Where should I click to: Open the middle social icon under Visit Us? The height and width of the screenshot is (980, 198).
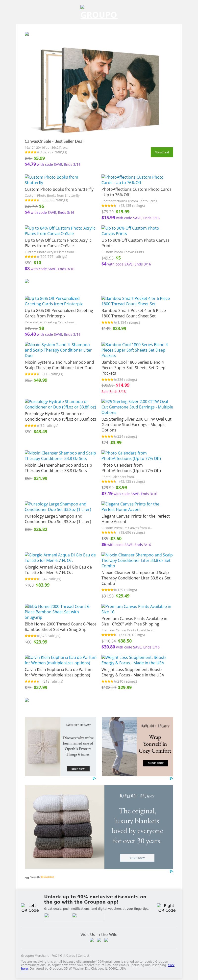coord(99,940)
